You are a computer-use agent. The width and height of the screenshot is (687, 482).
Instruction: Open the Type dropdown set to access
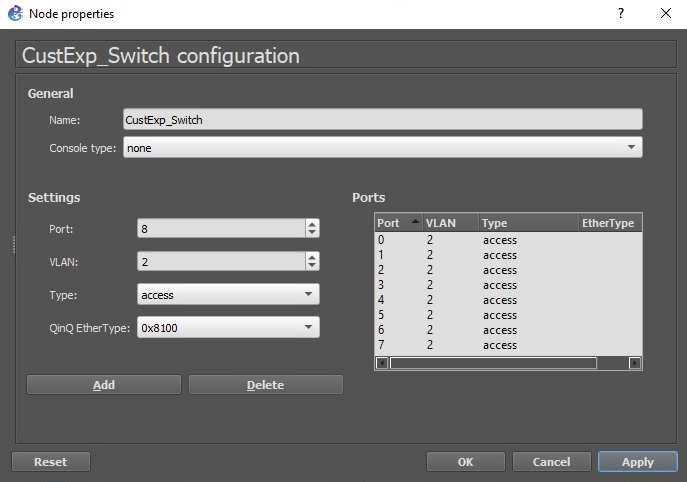(228, 294)
